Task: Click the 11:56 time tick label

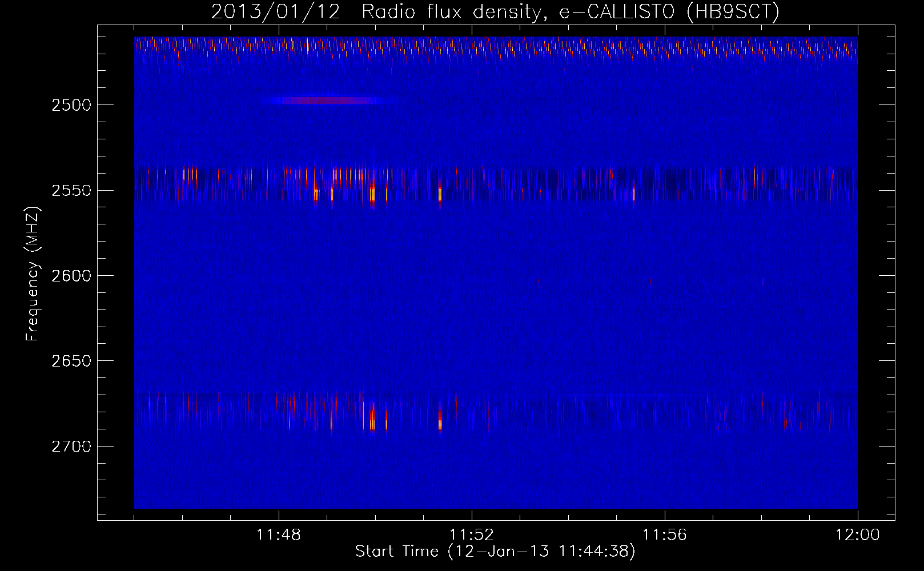Action: coord(665,535)
